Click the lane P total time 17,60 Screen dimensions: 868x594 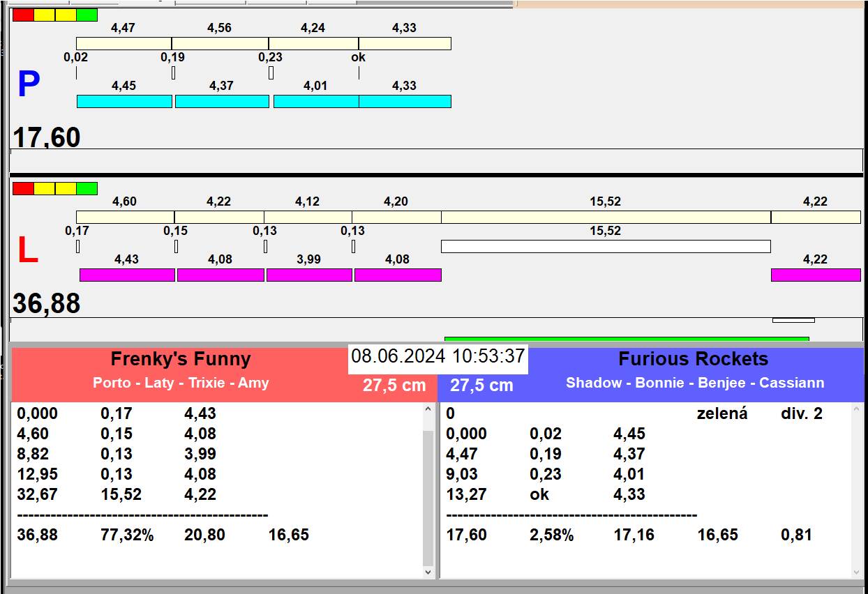(47, 137)
